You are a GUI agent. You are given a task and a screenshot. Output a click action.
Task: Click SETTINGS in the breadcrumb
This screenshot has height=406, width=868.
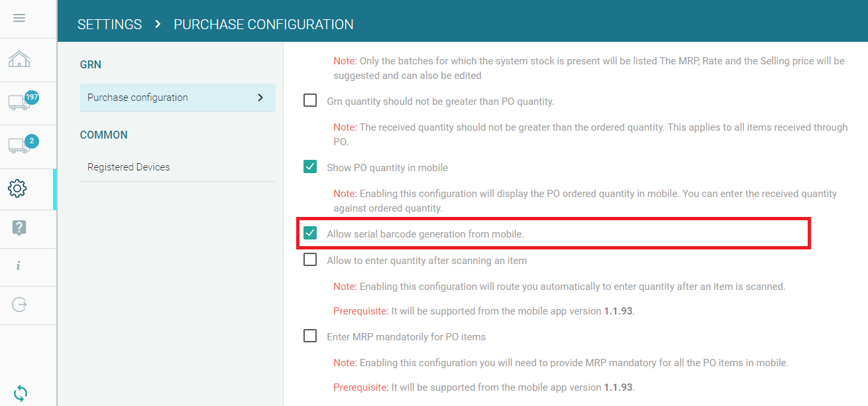pos(109,25)
